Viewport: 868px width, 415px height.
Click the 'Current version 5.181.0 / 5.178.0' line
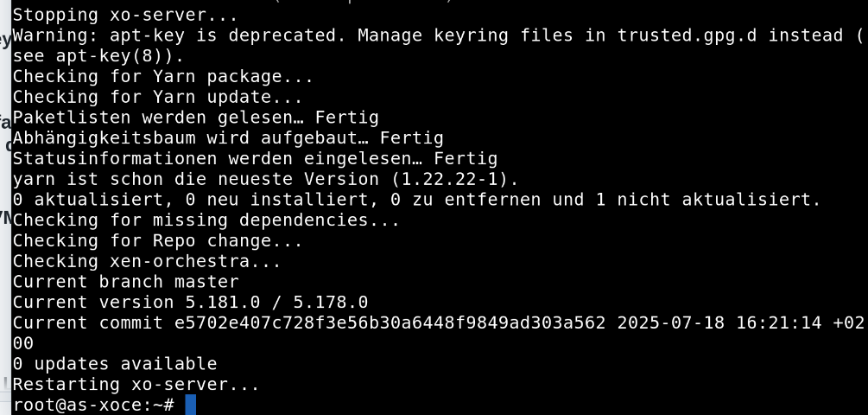tap(190, 302)
